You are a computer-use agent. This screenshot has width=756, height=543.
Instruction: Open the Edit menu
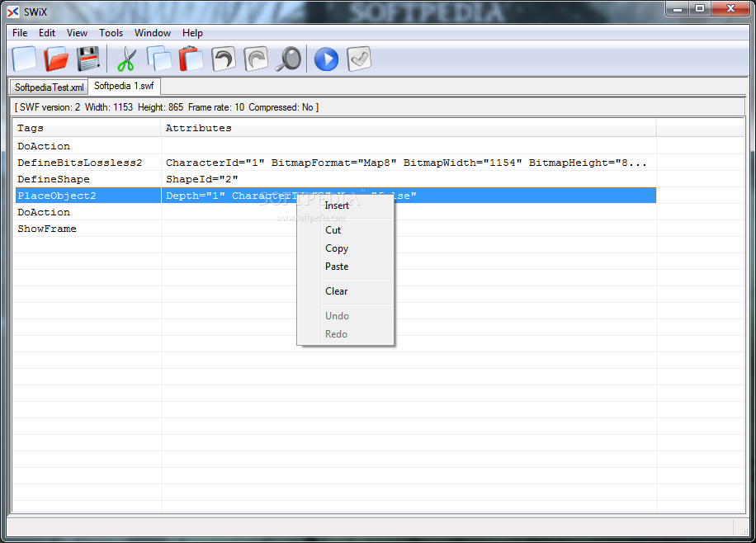click(x=47, y=33)
